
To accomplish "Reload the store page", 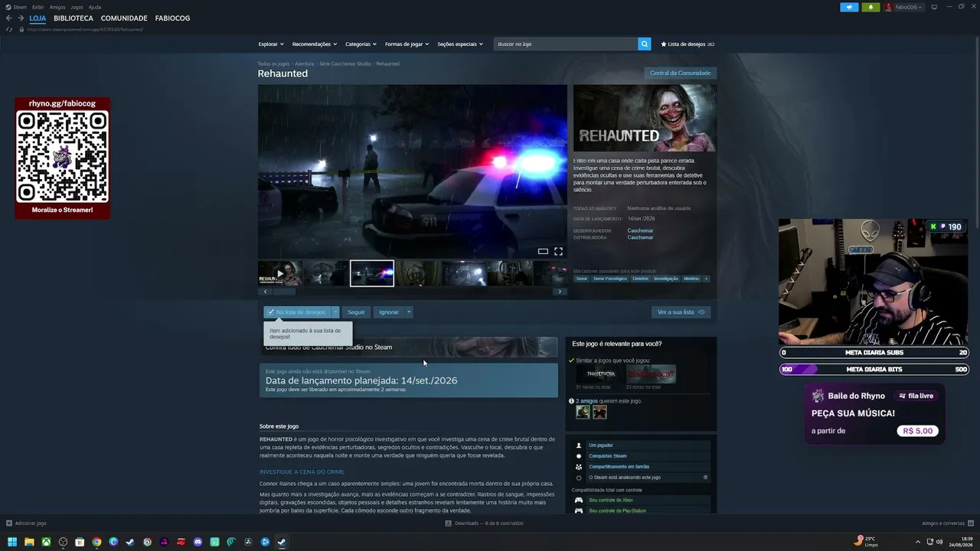I will click(9, 29).
